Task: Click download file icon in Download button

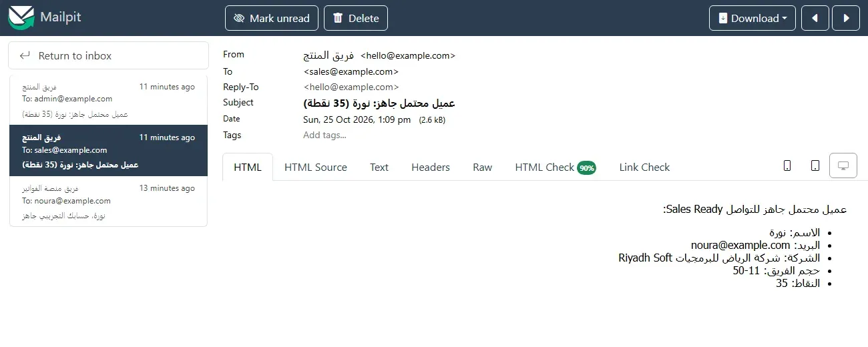Action: pos(722,18)
